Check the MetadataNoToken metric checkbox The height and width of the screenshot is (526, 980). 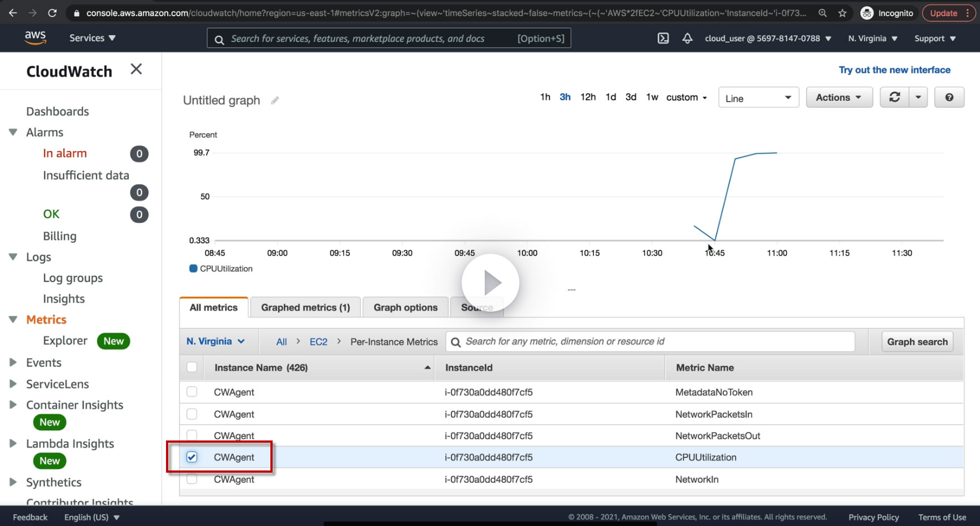(192, 392)
